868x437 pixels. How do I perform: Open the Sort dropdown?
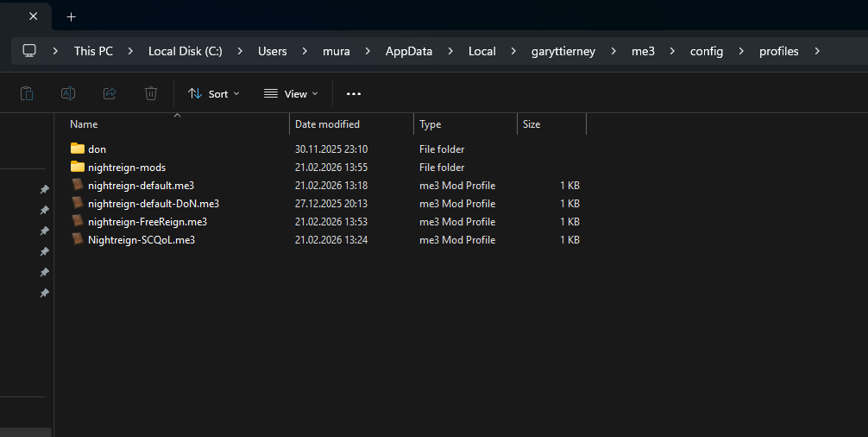click(x=214, y=93)
